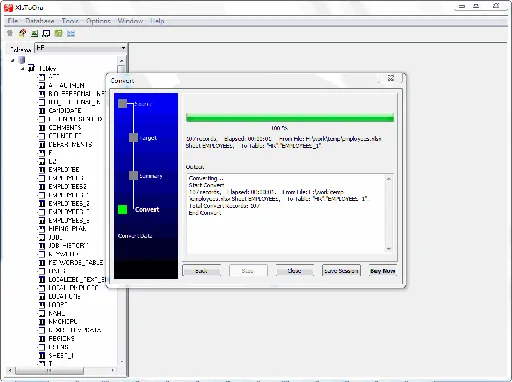Close the Convert dialog with X
Screen dimensions: 512x382
[x=391, y=78]
